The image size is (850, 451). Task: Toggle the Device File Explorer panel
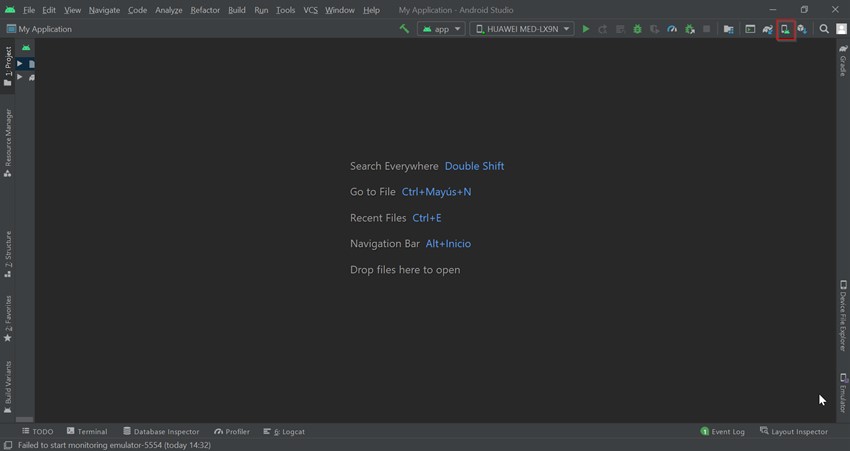[843, 315]
